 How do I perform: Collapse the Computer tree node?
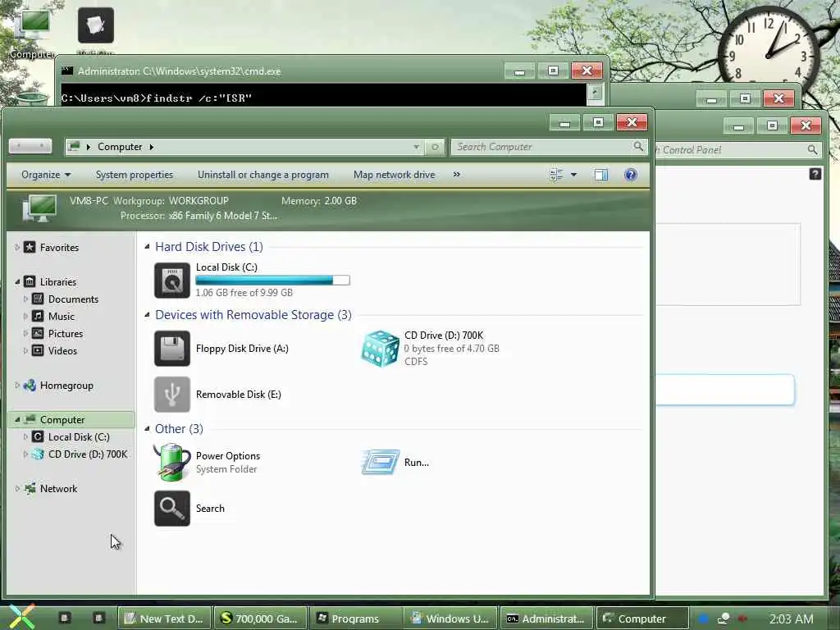[17, 419]
